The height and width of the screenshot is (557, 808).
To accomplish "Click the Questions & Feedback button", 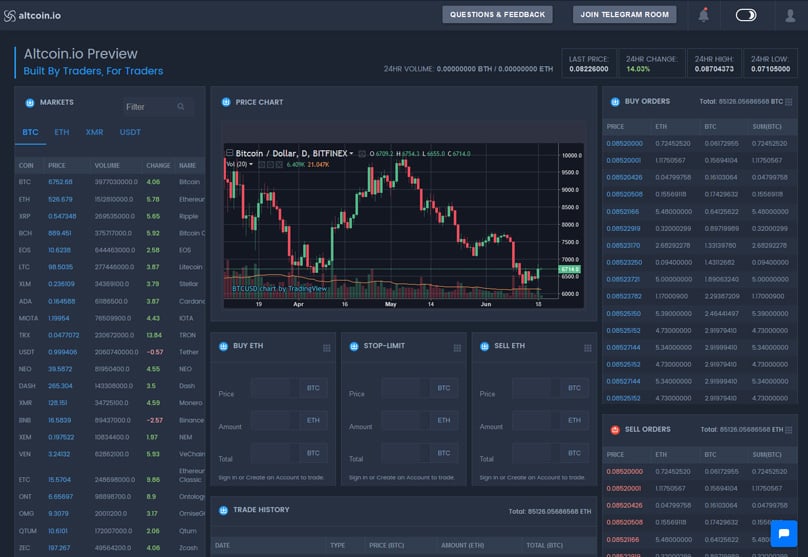I will coord(497,14).
